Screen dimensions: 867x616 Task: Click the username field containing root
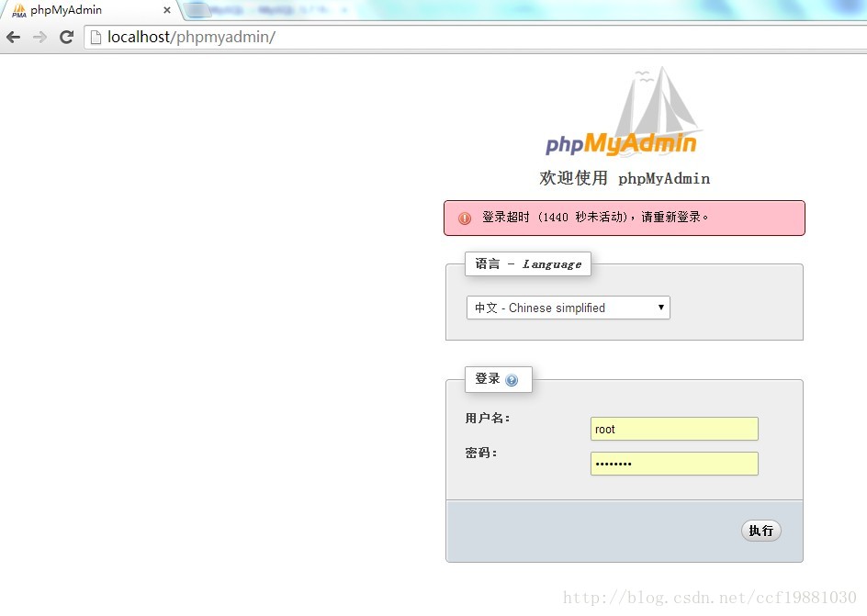[x=674, y=429]
